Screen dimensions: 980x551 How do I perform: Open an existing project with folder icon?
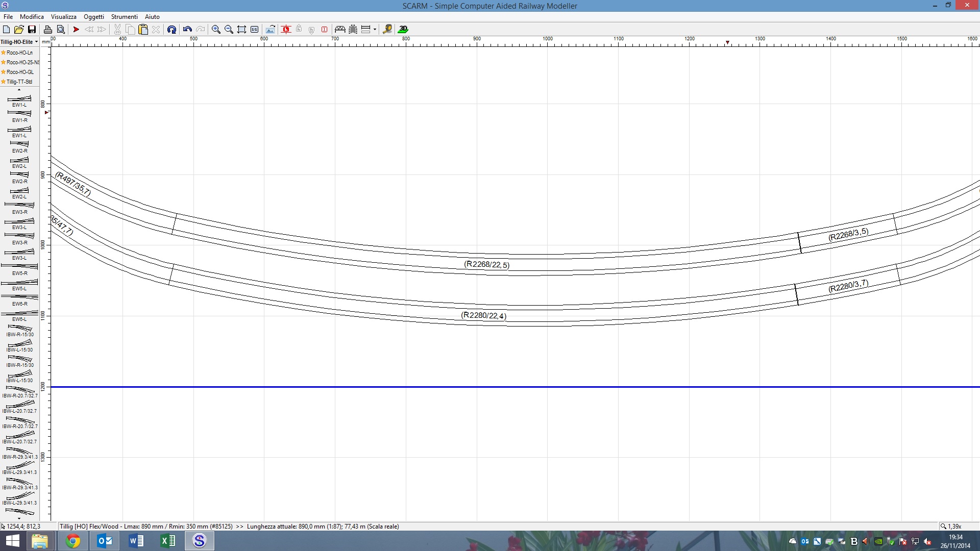(19, 30)
